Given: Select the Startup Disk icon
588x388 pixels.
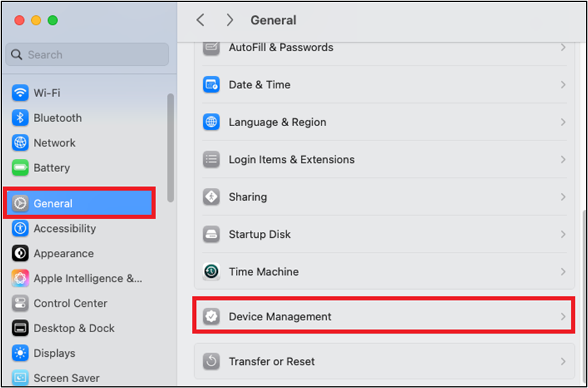Looking at the screenshot, I should 211,235.
